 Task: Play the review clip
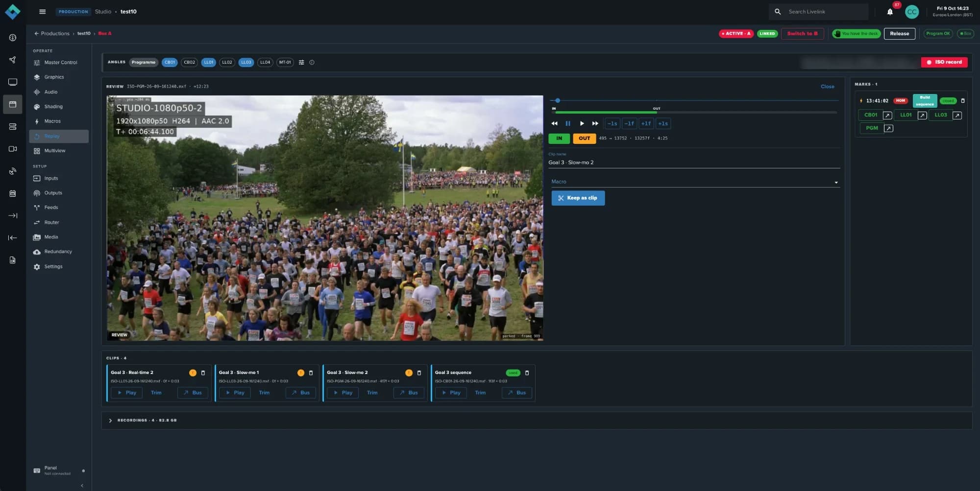pyautogui.click(x=582, y=124)
